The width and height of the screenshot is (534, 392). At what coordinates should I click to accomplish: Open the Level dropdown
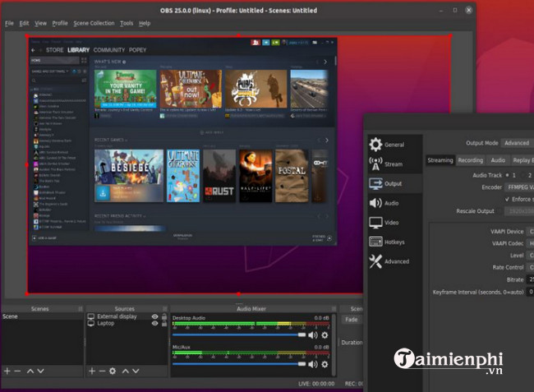pyautogui.click(x=530, y=256)
